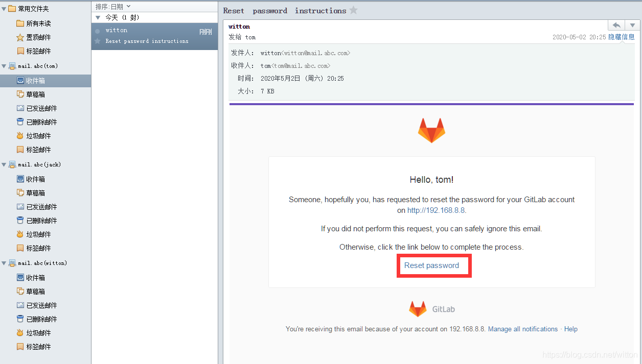Open the http://192.168.8.8 link
This screenshot has height=364, width=642.
point(436,210)
